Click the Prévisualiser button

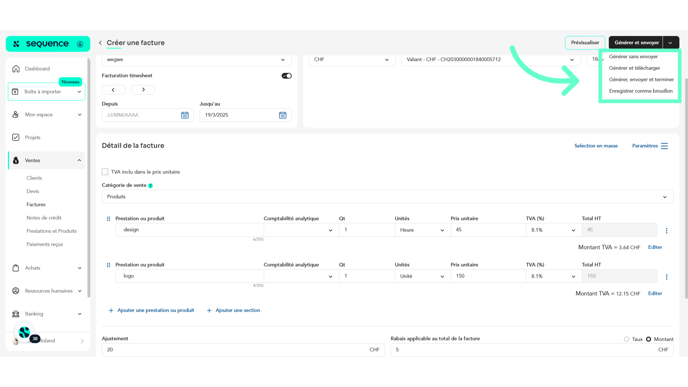pos(585,43)
